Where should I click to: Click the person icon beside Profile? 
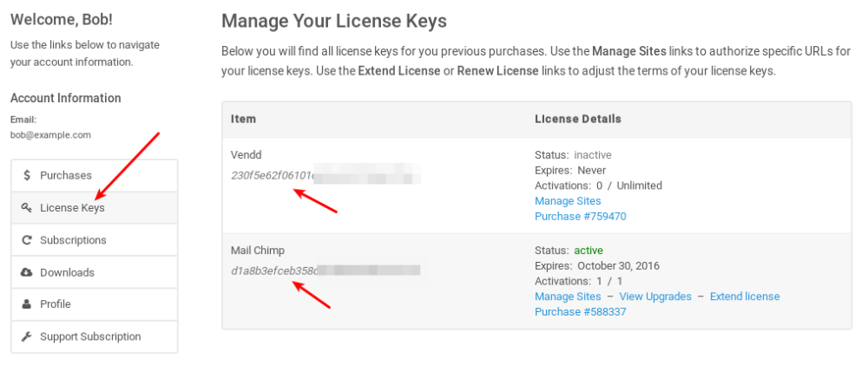pyautogui.click(x=27, y=304)
